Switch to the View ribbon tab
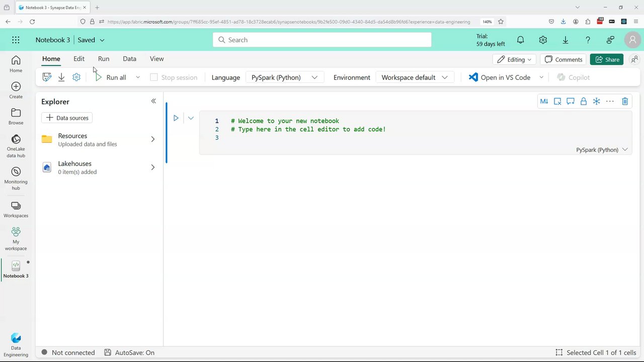 pyautogui.click(x=156, y=59)
